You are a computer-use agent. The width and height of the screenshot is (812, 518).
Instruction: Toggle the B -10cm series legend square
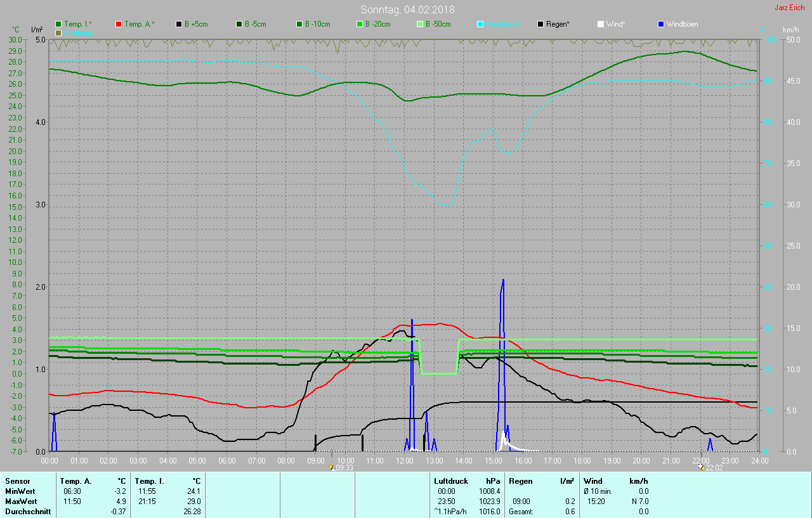point(299,24)
